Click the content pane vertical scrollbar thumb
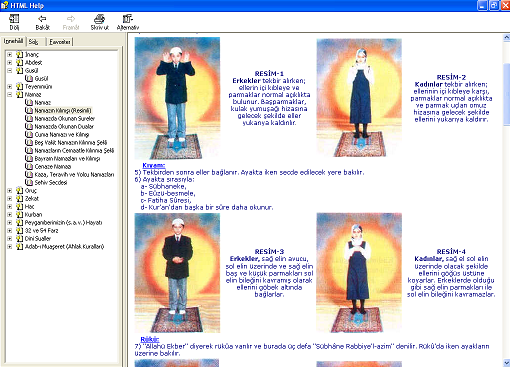 [x=507, y=87]
